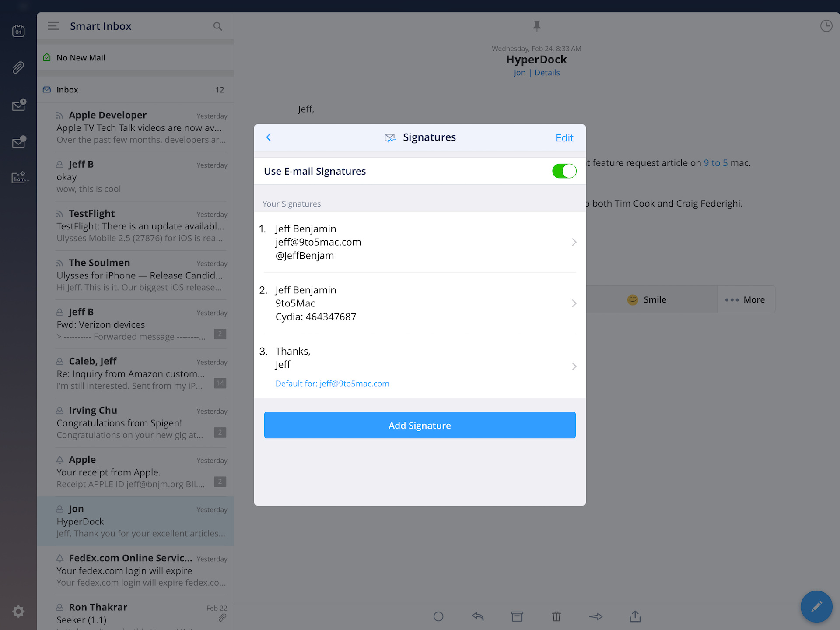Pin this email with the pushpin icon
This screenshot has width=840, height=630.
(537, 26)
